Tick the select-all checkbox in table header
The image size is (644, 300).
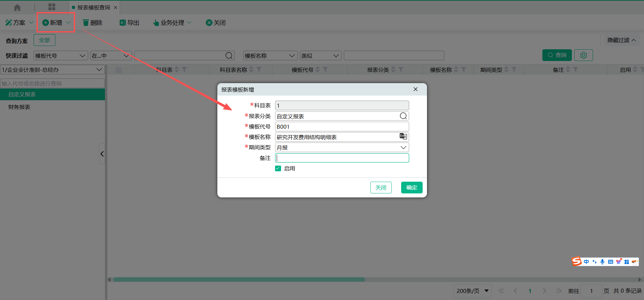point(119,70)
